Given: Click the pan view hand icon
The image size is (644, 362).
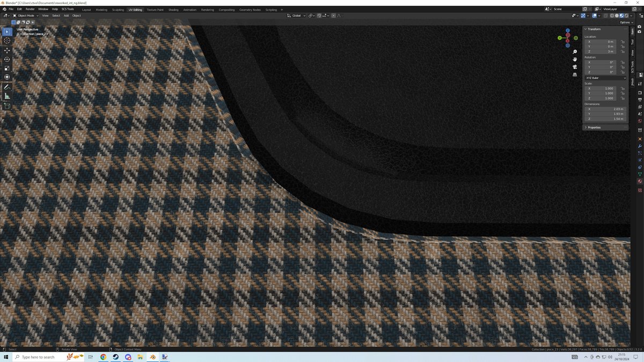Looking at the screenshot, I should 575,59.
